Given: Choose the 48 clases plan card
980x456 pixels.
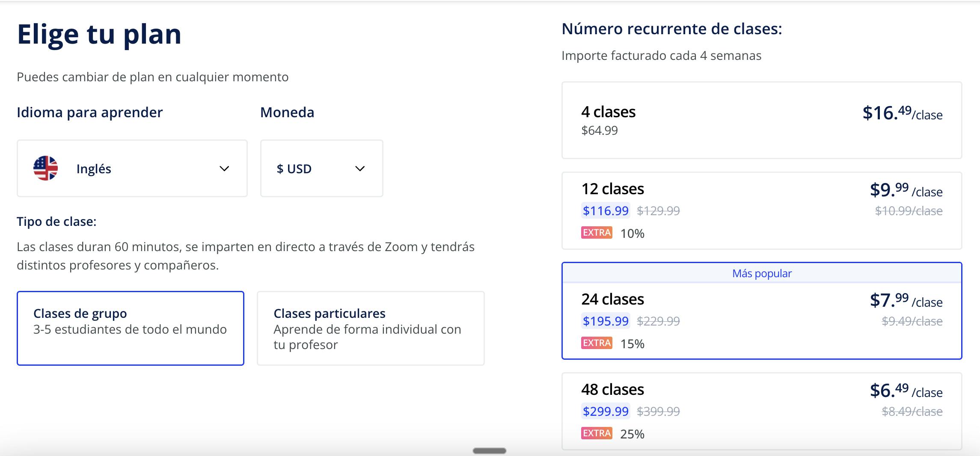Looking at the screenshot, I should click(762, 409).
